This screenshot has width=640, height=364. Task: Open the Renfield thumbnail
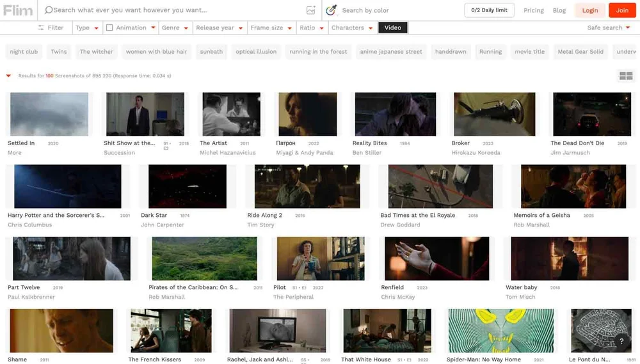coord(436,258)
